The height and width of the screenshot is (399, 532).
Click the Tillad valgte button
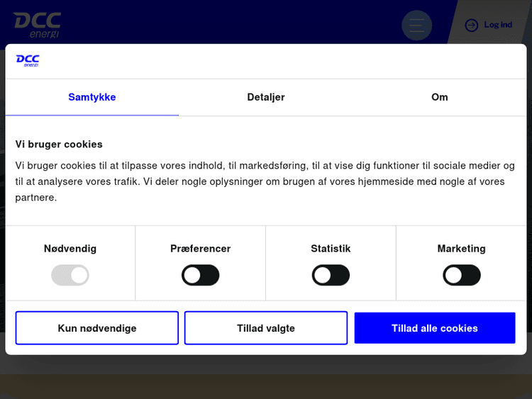(266, 328)
